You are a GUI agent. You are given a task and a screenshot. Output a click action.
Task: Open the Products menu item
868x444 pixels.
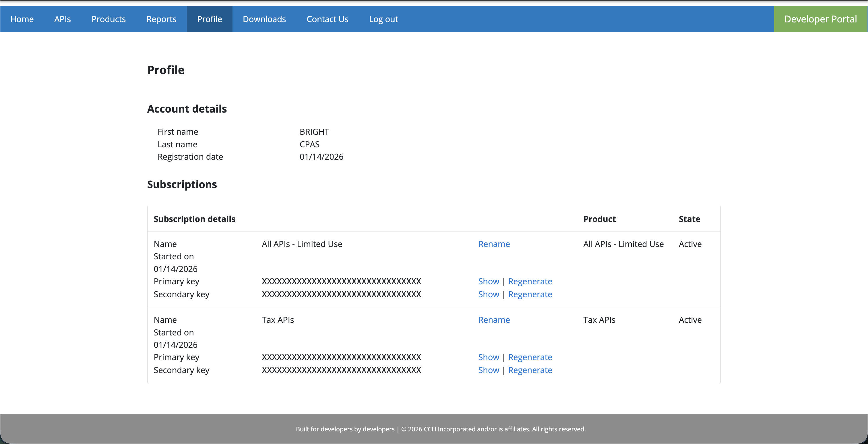coord(108,19)
